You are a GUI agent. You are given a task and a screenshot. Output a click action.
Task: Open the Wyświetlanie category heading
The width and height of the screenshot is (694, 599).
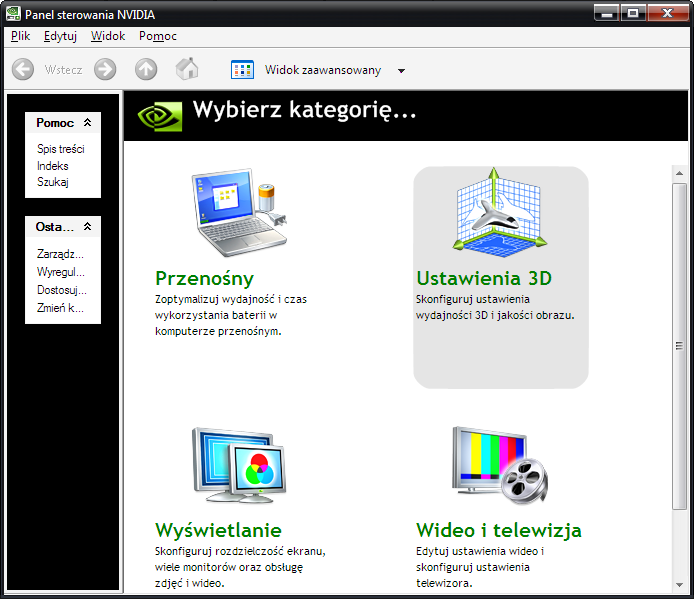point(218,530)
